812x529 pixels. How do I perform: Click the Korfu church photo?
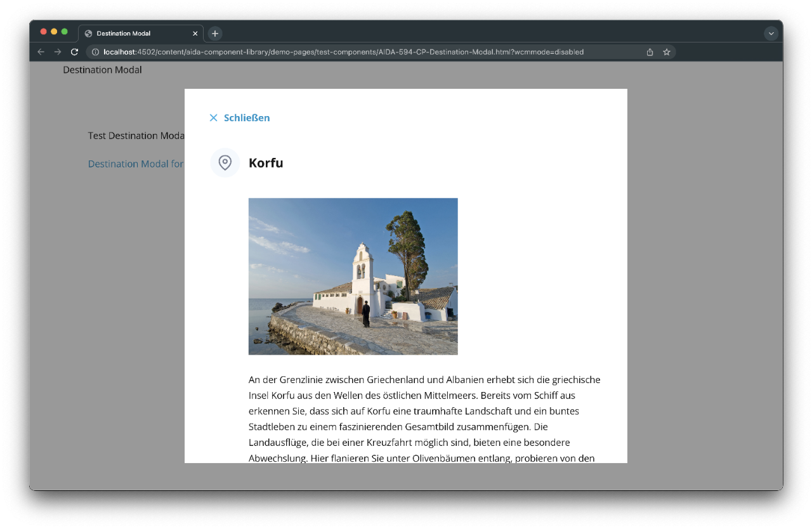point(353,276)
